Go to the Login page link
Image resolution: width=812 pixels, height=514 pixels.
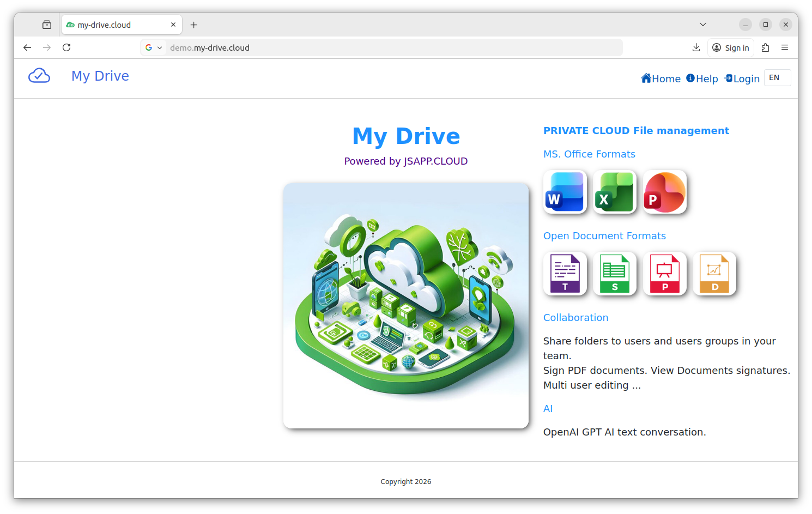742,78
